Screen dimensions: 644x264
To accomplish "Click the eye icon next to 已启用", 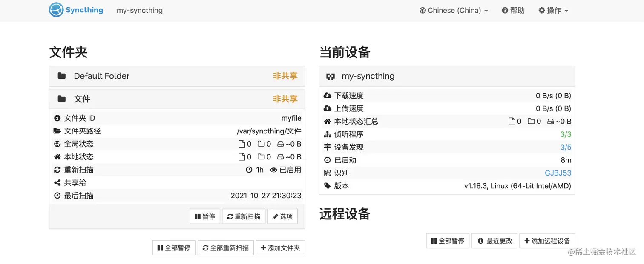I will point(274,170).
